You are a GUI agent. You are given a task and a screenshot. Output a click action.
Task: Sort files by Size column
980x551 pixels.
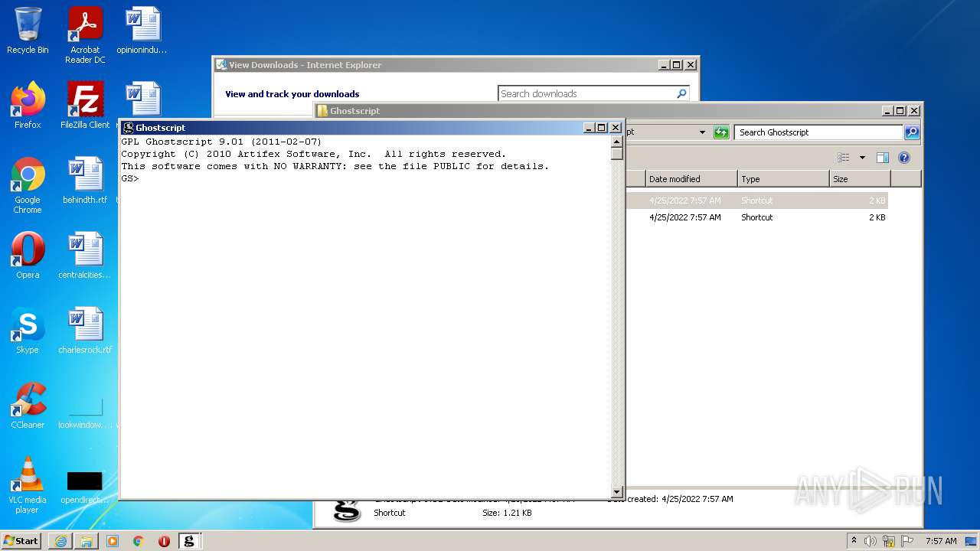(x=860, y=179)
